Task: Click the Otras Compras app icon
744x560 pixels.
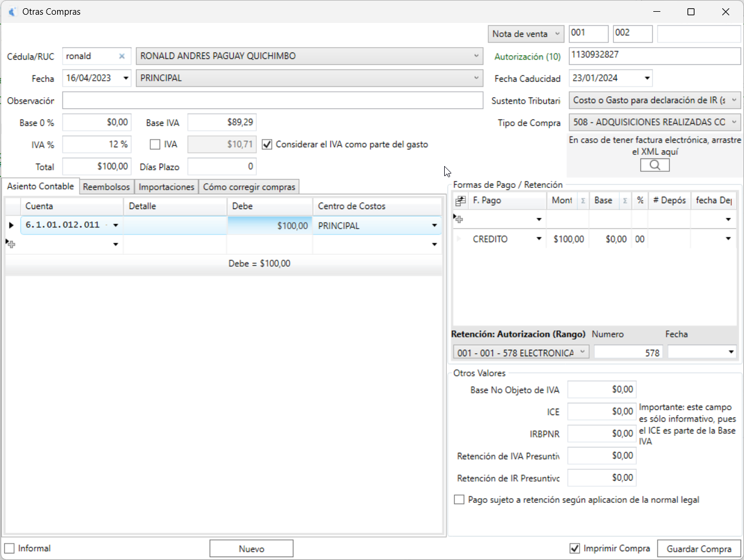Action: click(x=11, y=12)
